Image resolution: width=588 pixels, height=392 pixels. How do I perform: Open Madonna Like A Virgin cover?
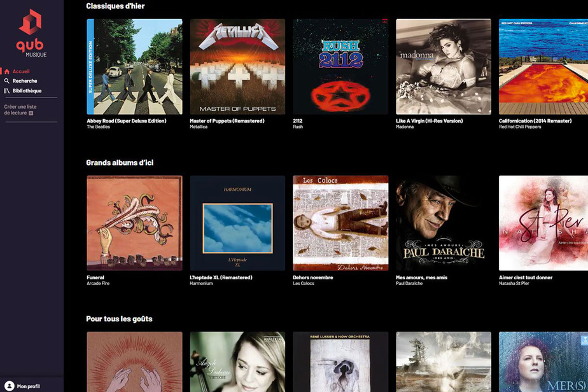click(x=444, y=67)
